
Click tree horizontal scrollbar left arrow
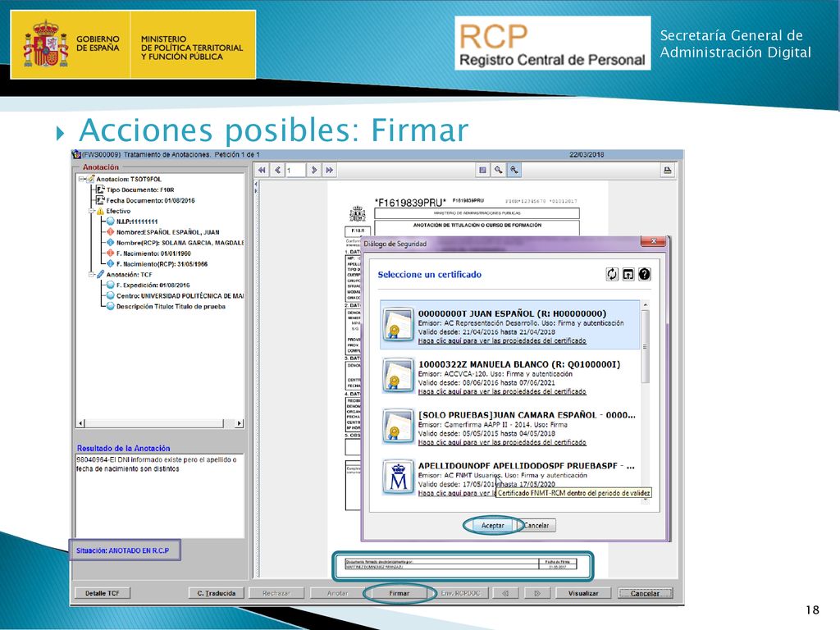pos(81,423)
